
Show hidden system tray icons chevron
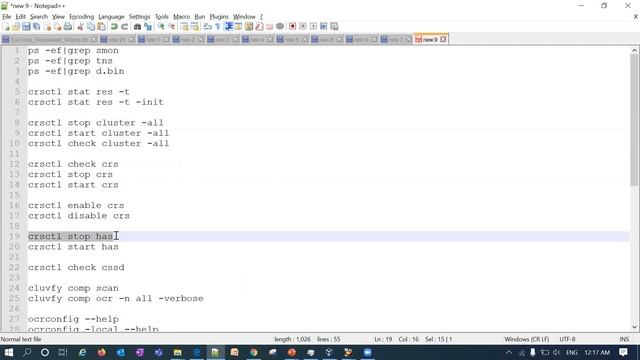(x=509, y=352)
